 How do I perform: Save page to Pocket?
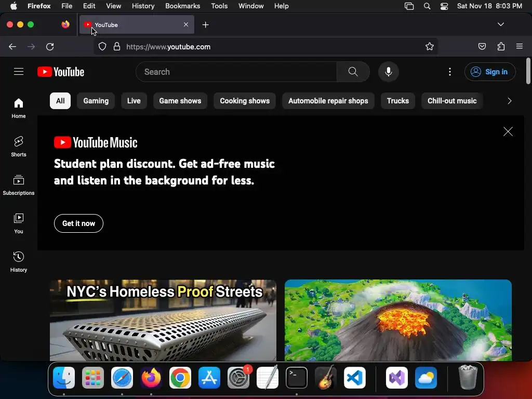tap(482, 46)
